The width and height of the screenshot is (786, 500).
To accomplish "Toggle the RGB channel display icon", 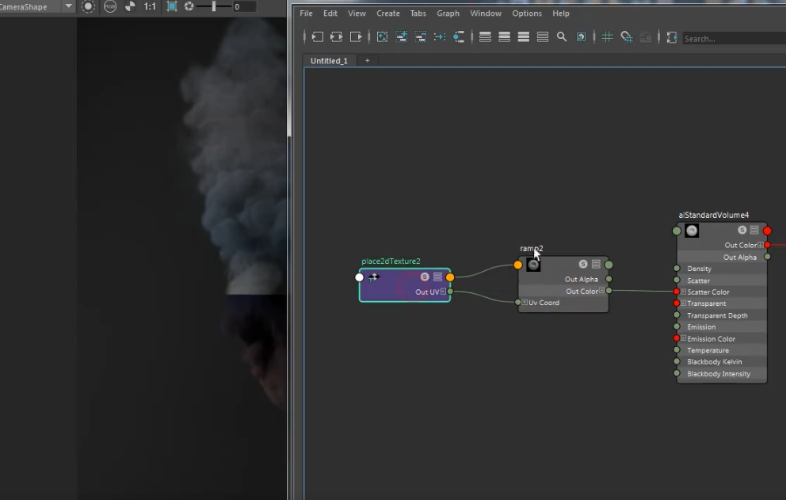I will click(x=110, y=7).
